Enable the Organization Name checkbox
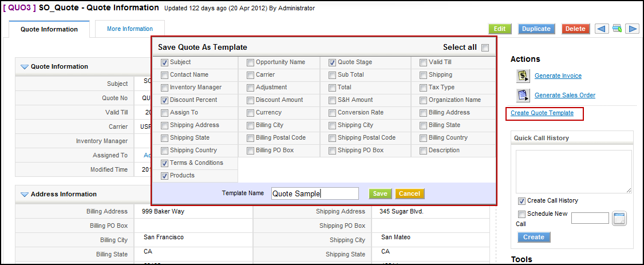This screenshot has height=265, width=644. [x=424, y=100]
